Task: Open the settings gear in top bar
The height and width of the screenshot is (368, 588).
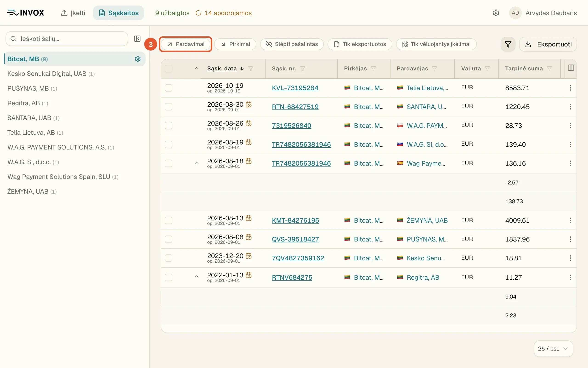Action: pyautogui.click(x=496, y=13)
